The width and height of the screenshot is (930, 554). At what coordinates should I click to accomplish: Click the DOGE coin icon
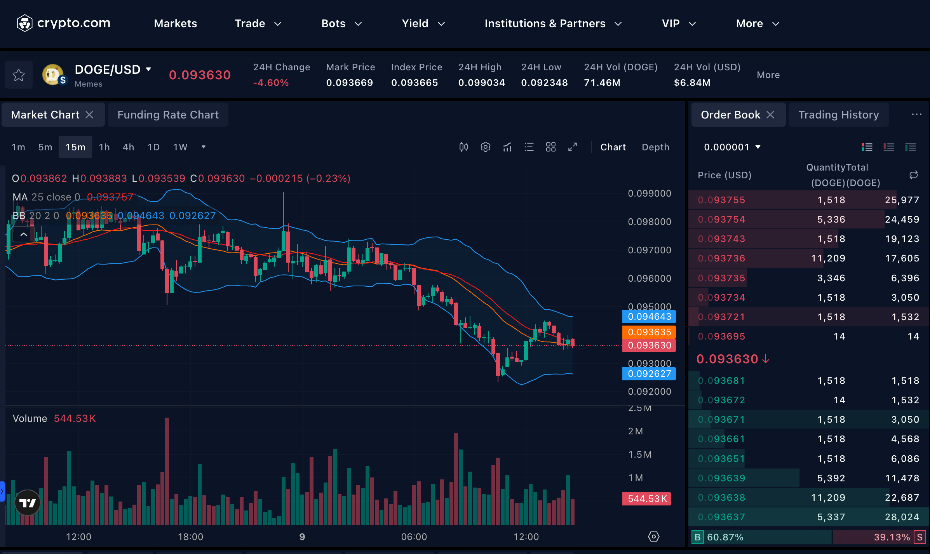(x=53, y=75)
